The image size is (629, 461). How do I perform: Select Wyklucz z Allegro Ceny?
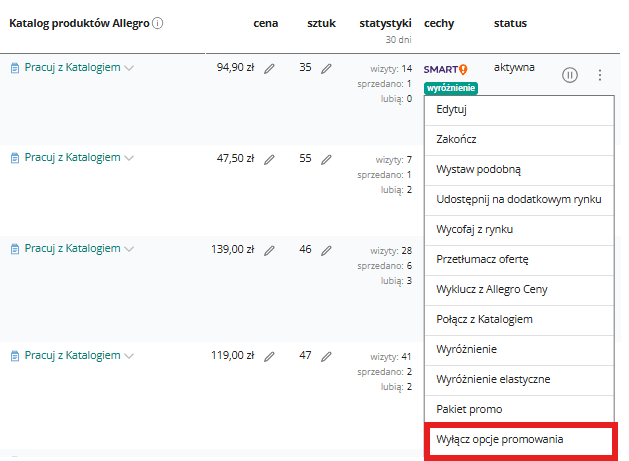[x=519, y=290]
